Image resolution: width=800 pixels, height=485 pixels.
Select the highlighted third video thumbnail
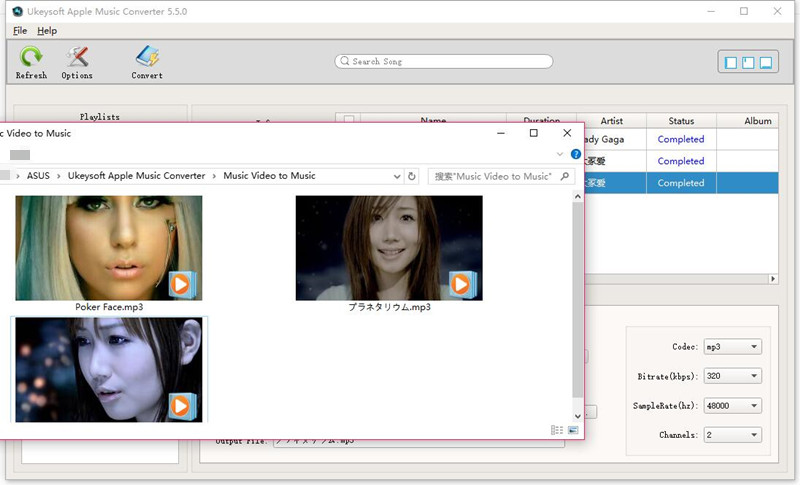point(109,370)
